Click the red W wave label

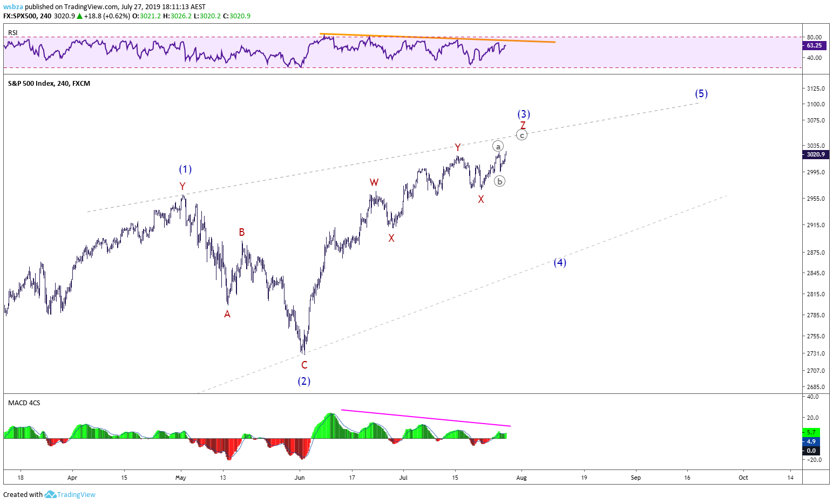tap(374, 182)
